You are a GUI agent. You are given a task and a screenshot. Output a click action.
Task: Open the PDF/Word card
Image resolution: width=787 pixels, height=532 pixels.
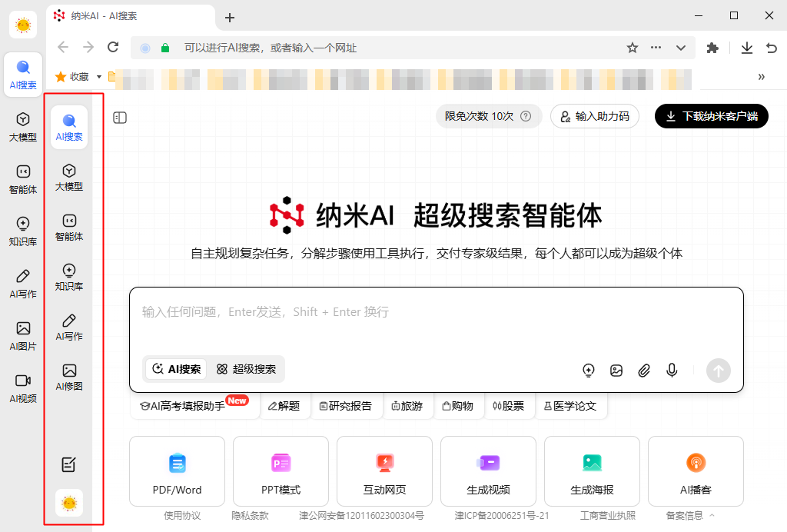tap(178, 471)
